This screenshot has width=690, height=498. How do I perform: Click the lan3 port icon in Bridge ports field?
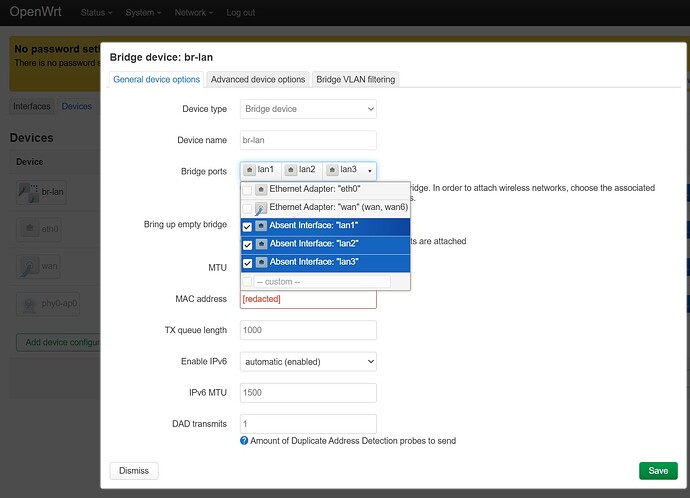tap(331, 170)
